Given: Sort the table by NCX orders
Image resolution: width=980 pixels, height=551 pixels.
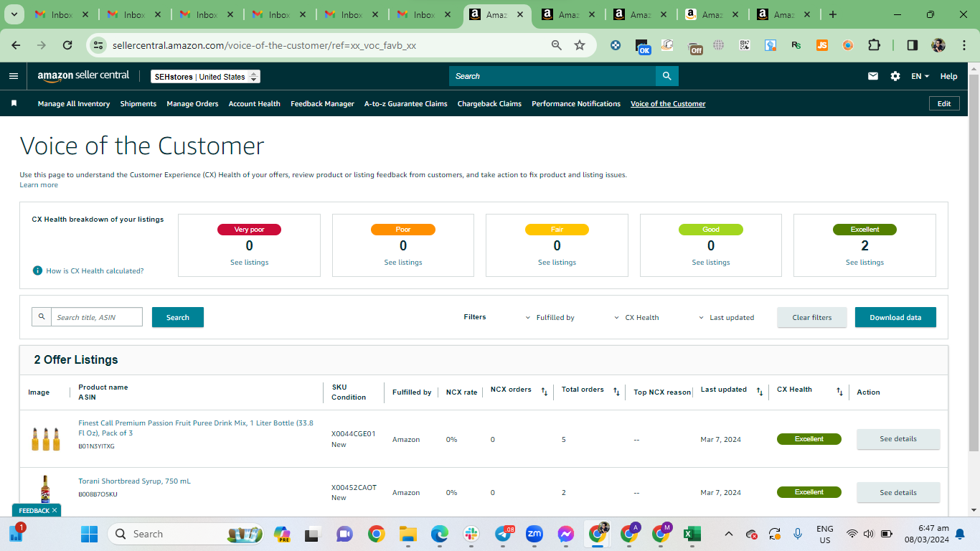Looking at the screenshot, I should click(545, 392).
